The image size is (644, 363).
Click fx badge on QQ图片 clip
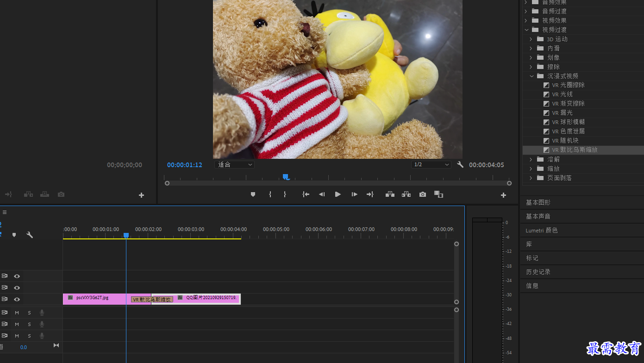click(x=180, y=298)
